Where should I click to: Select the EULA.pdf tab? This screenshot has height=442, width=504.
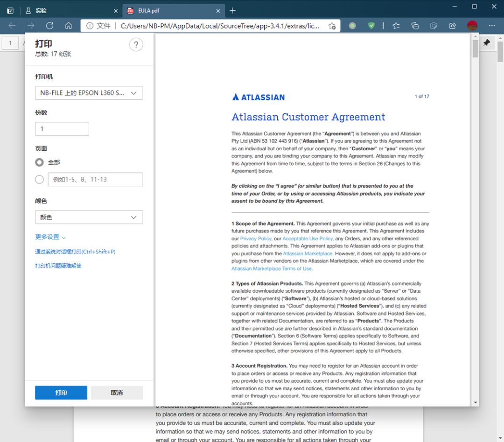click(x=174, y=11)
